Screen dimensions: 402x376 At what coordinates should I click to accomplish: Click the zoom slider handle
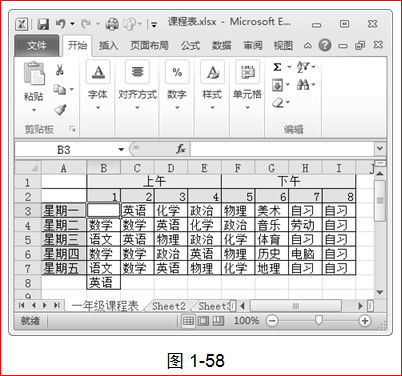click(319, 320)
